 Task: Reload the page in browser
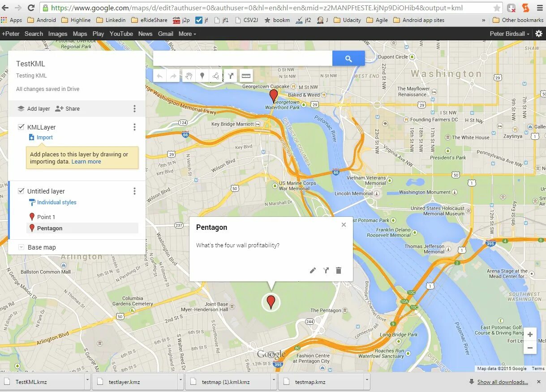(x=31, y=8)
